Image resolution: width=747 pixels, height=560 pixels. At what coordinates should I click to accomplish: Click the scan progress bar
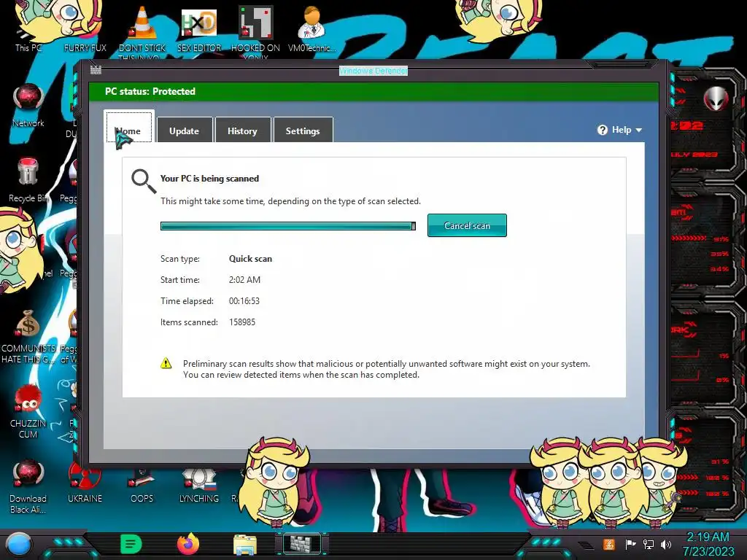pos(288,226)
